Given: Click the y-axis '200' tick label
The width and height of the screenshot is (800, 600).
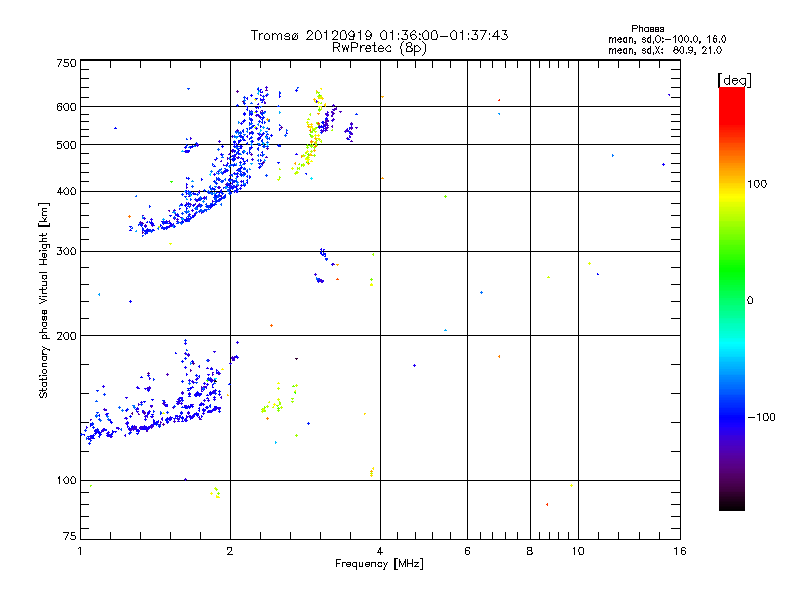Looking at the screenshot, I should pyautogui.click(x=67, y=336).
